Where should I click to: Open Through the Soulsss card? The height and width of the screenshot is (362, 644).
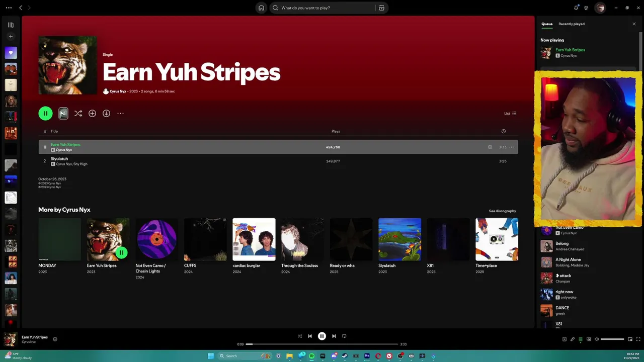coord(302,246)
